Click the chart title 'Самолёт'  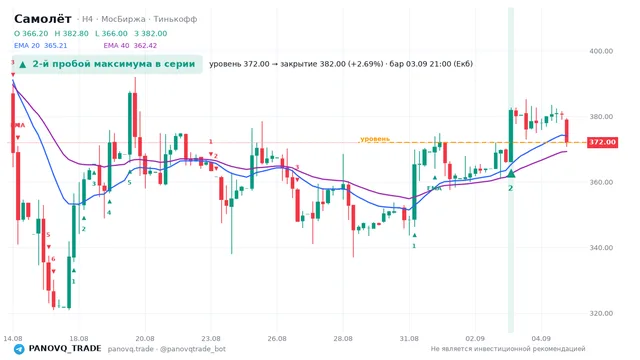[x=43, y=19]
